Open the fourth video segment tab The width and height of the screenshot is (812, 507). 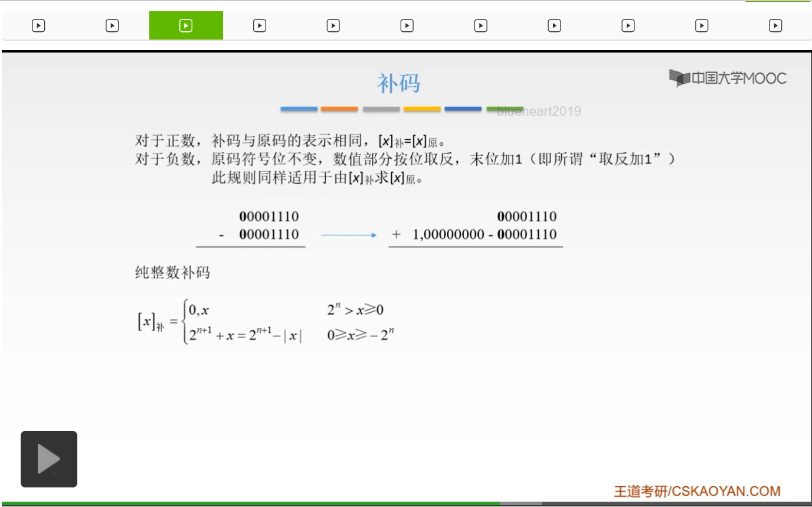[x=260, y=26]
